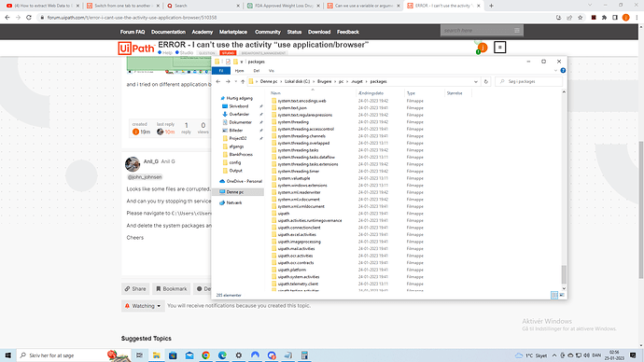Select Netværk in the navigation pane
644x362 pixels.
point(233,202)
